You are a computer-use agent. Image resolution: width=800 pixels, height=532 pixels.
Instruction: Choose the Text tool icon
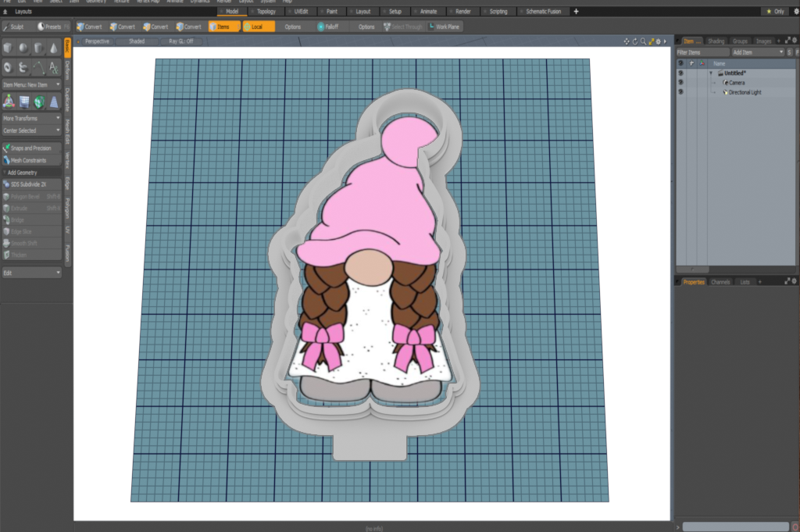53,68
